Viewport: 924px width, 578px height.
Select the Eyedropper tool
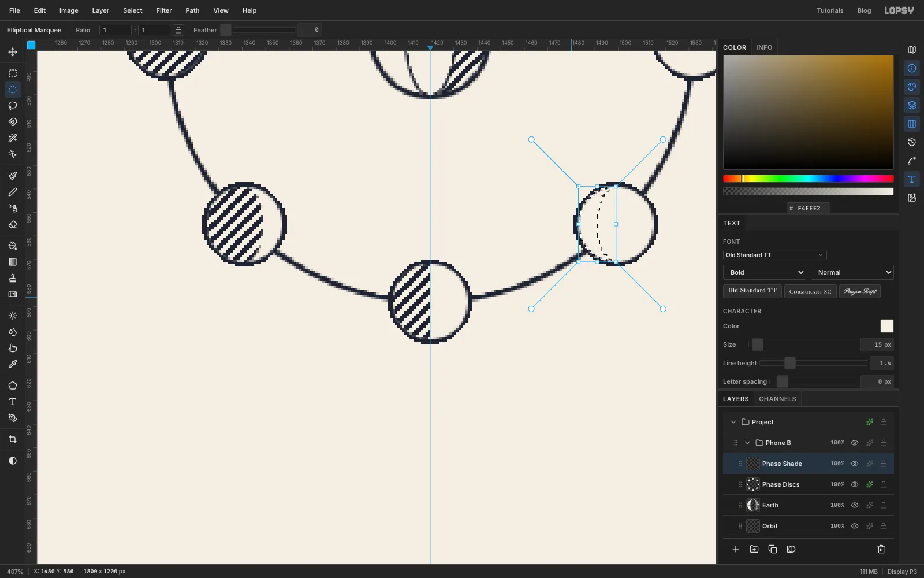[x=13, y=364]
